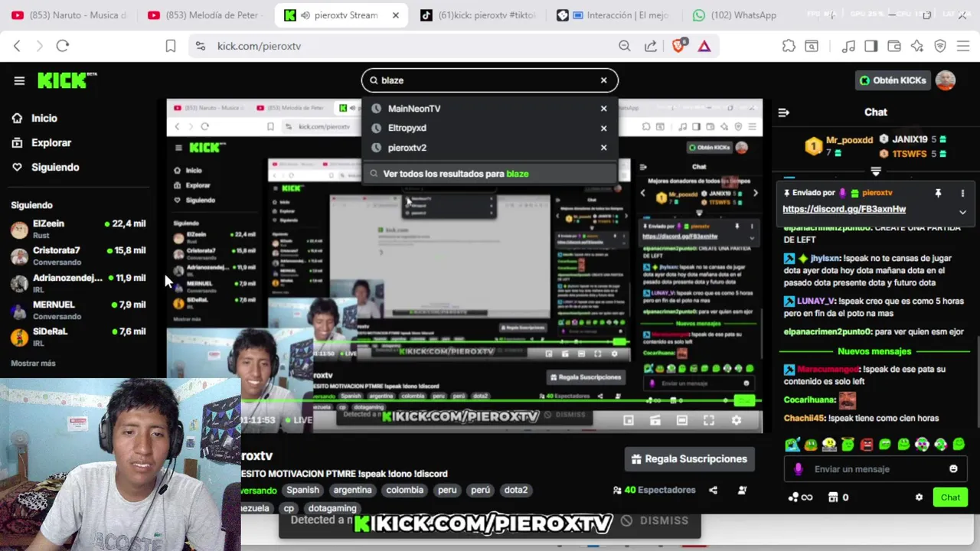Open Explorar in the sidebar

pyautogui.click(x=51, y=142)
